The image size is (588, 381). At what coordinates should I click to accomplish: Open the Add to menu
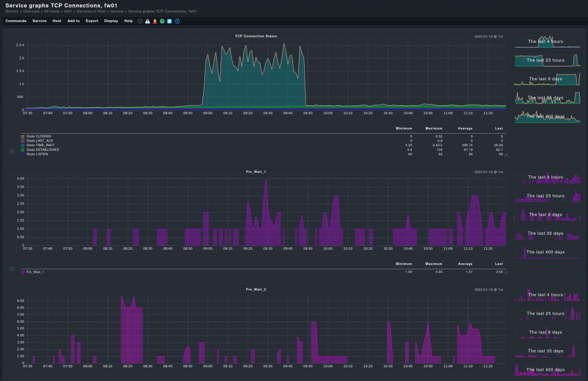74,21
